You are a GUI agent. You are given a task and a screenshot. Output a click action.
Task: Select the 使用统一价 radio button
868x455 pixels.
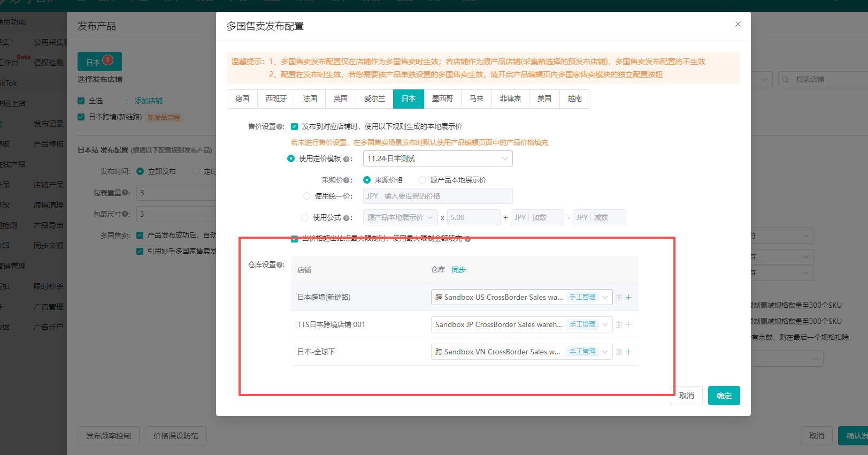(307, 196)
